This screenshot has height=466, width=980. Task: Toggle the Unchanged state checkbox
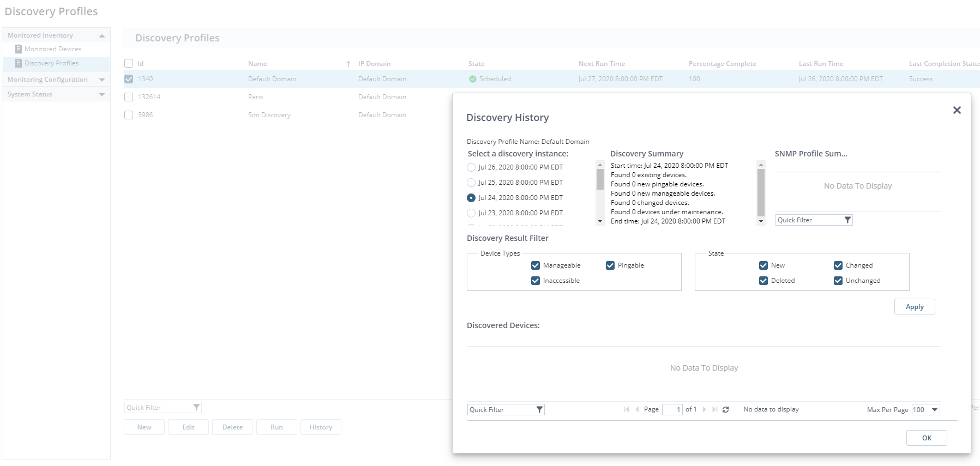tap(838, 281)
